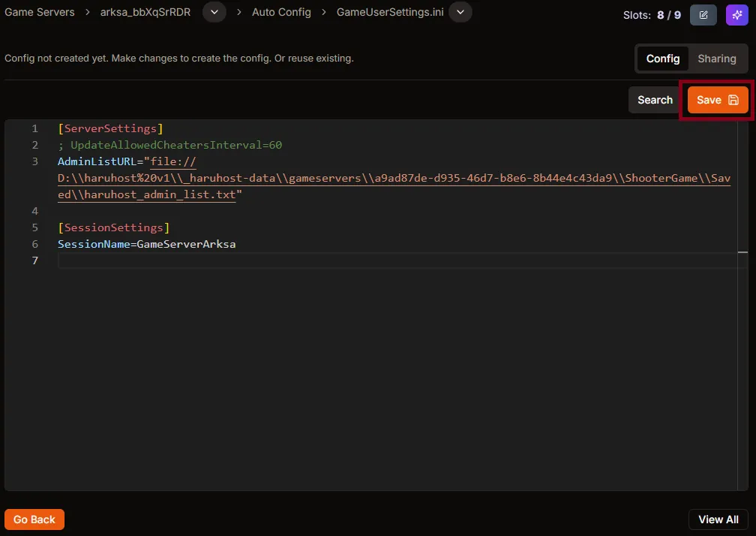This screenshot has height=536, width=756.
Task: Click the purple sparkle AI icon
Action: [736, 15]
